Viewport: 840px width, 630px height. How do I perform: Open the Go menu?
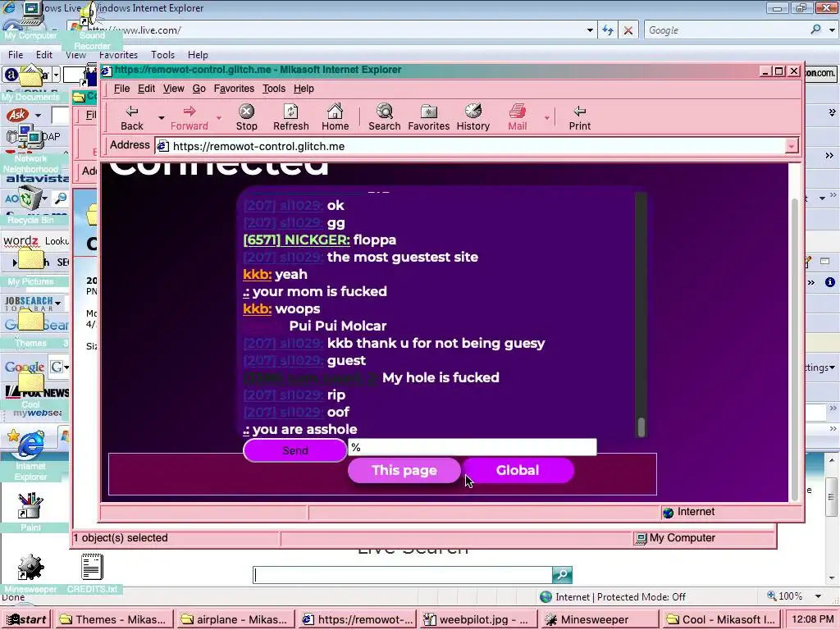tap(199, 89)
